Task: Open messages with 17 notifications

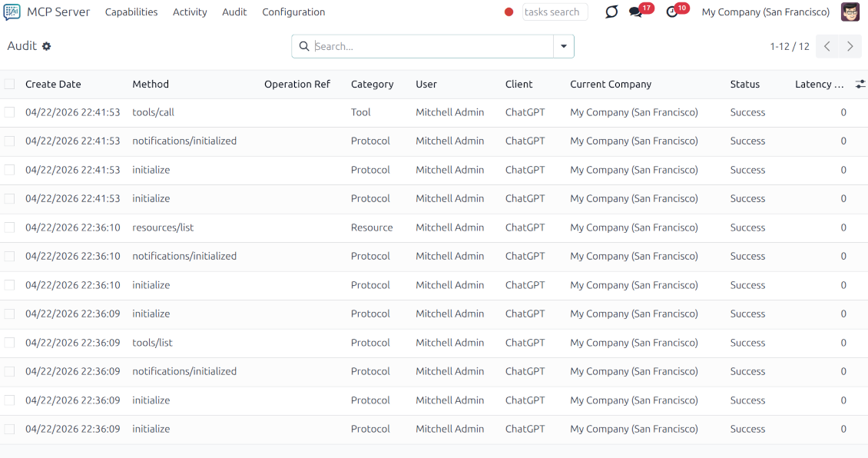Action: pyautogui.click(x=636, y=12)
